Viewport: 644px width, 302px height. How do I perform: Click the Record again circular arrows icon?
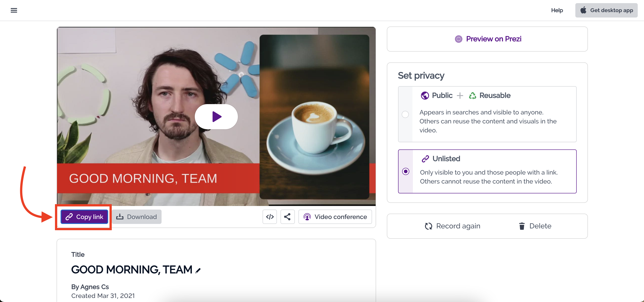tap(428, 226)
